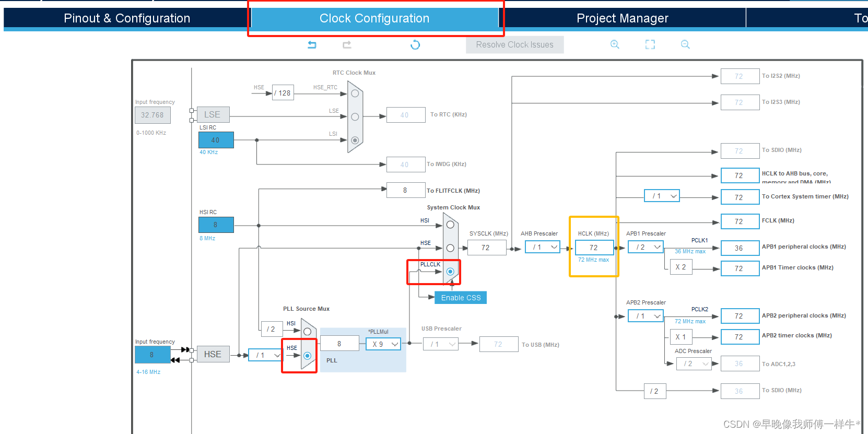Viewport: 868px width, 434px height.
Task: Open the ADC Prescaler dropdown
Action: point(694,363)
